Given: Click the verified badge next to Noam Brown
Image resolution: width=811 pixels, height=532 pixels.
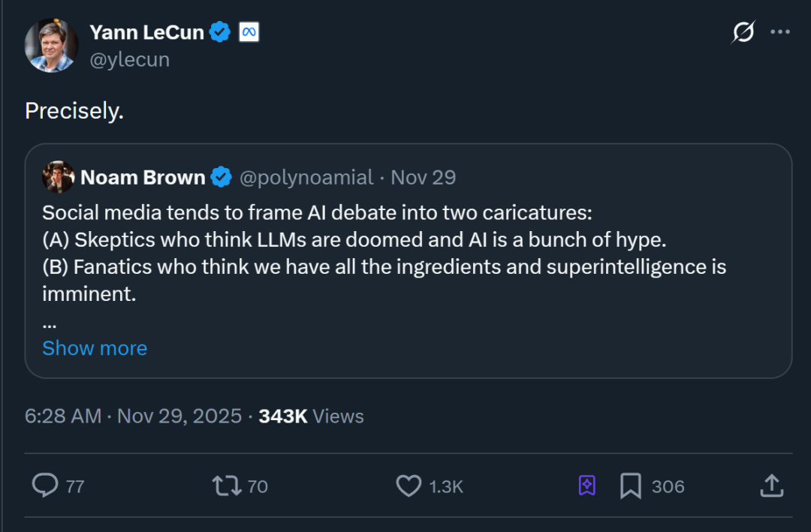Looking at the screenshot, I should 221,177.
